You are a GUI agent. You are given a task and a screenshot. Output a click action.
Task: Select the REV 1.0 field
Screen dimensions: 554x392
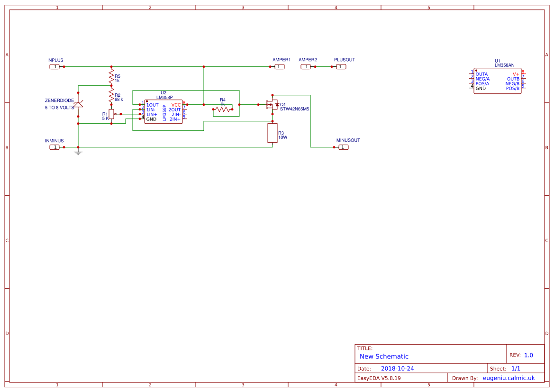526,354
